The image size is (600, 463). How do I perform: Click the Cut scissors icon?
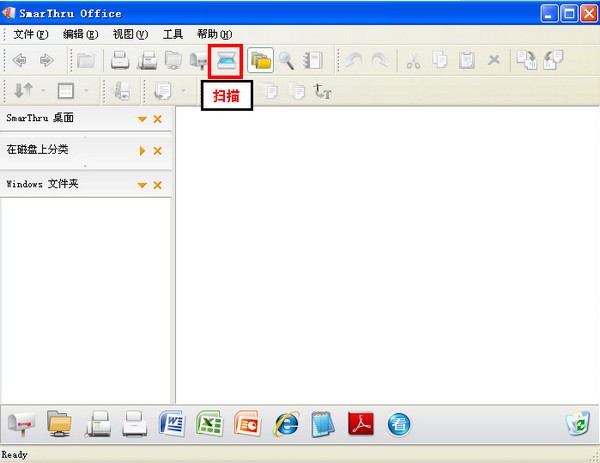click(x=413, y=60)
